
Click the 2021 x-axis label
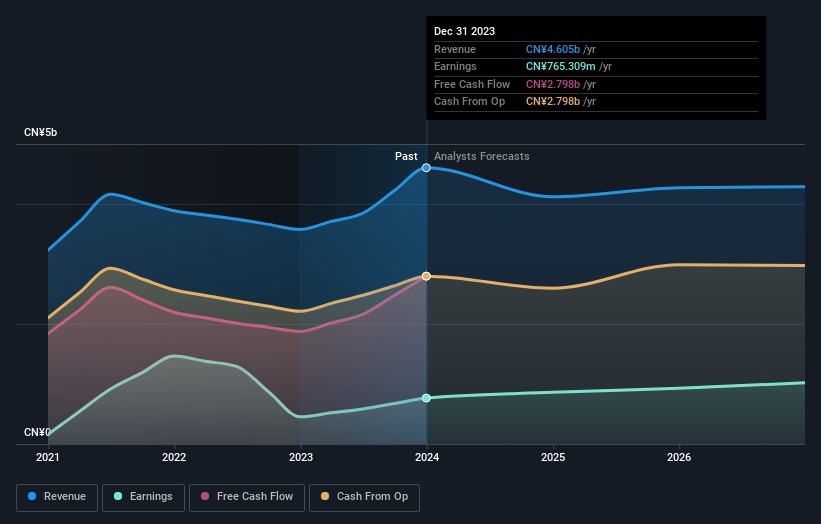pos(48,457)
